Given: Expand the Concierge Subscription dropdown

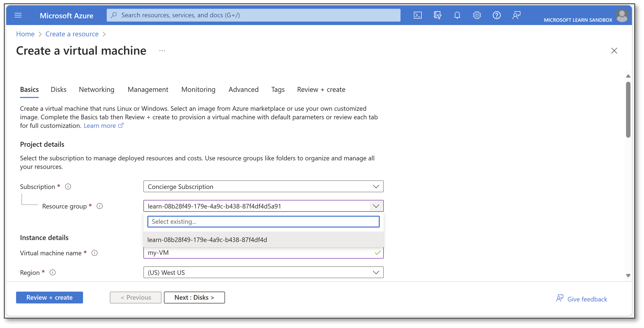Looking at the screenshot, I should [376, 186].
